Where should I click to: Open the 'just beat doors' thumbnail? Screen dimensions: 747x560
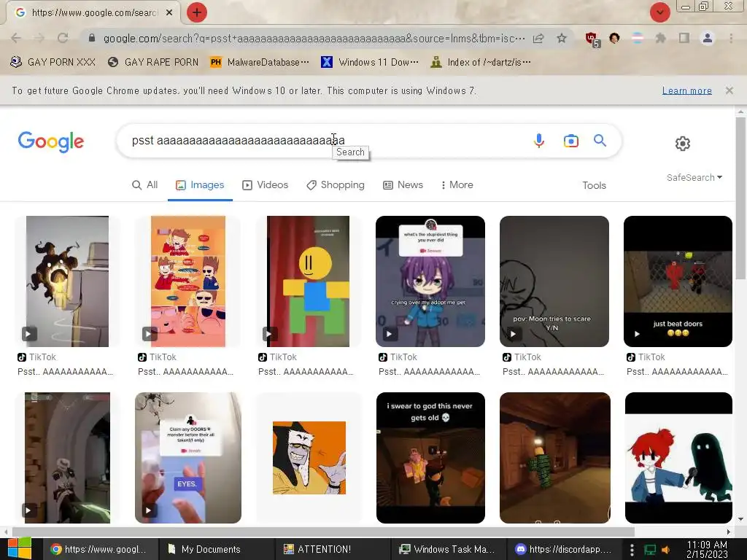point(678,281)
